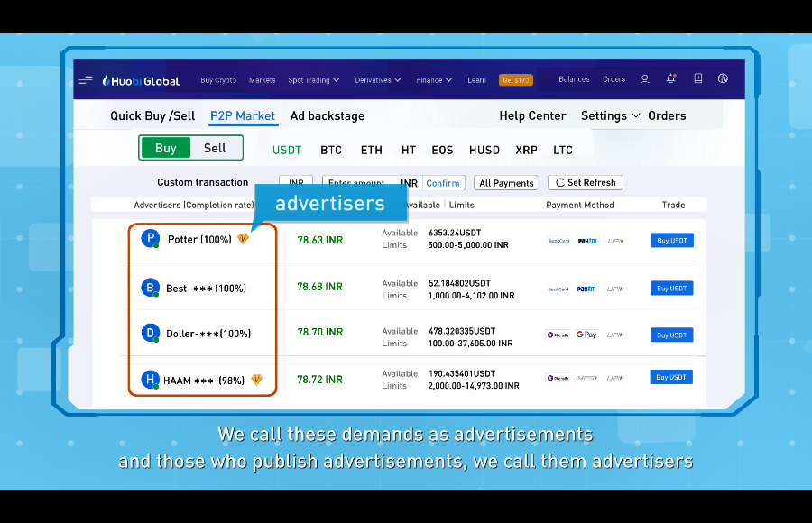This screenshot has width=812, height=523.
Task: Buy USDT from Potter
Action: click(x=672, y=240)
